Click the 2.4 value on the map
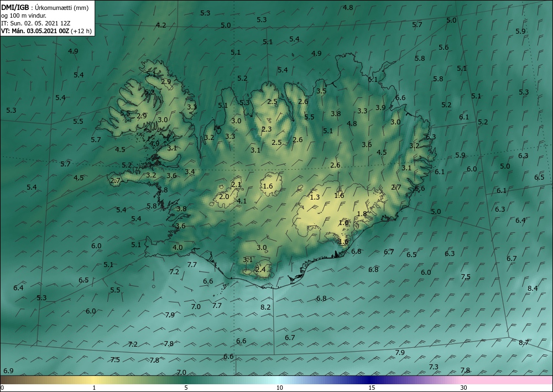Image resolution: width=553 pixels, height=392 pixels. (260, 270)
